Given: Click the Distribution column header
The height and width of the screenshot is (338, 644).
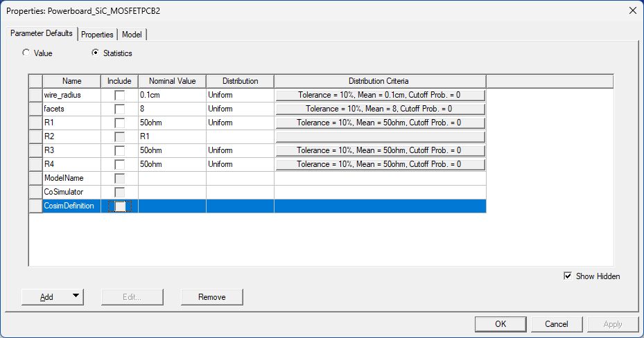Looking at the screenshot, I should [241, 81].
